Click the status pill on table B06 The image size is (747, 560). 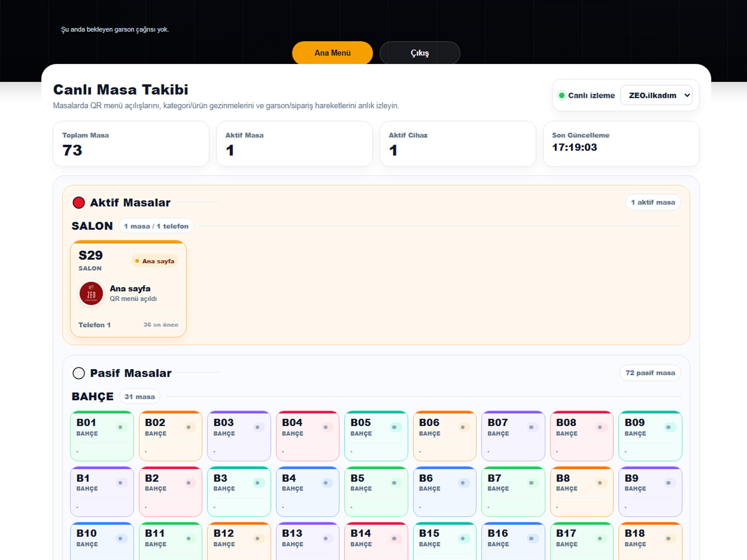tap(463, 427)
